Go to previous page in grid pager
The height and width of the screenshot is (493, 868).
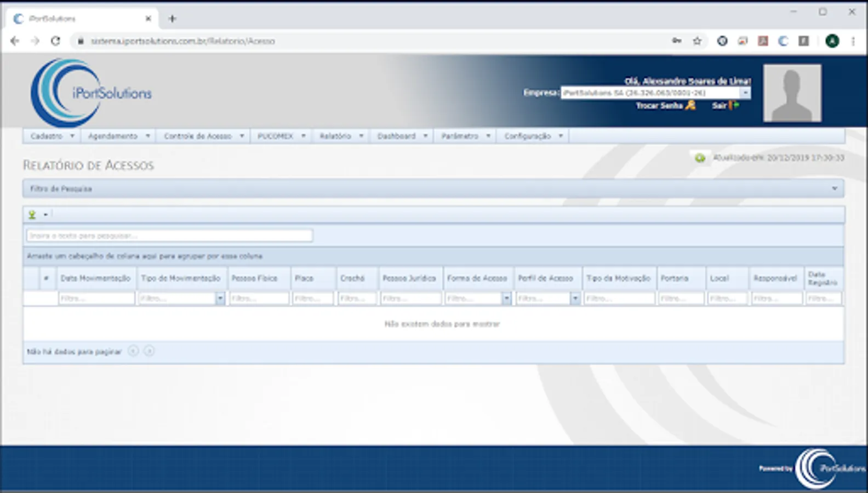pyautogui.click(x=133, y=351)
